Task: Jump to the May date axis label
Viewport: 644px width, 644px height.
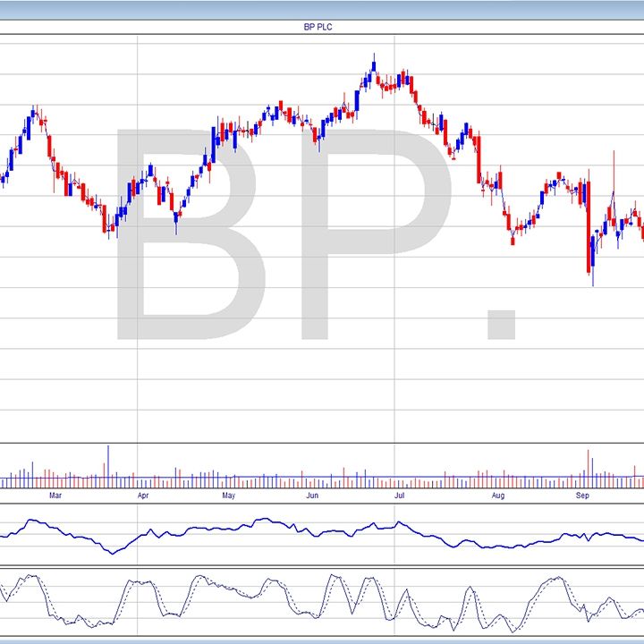Action: (x=228, y=495)
